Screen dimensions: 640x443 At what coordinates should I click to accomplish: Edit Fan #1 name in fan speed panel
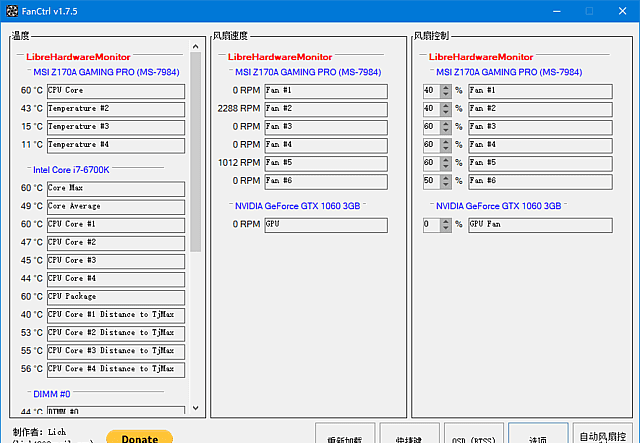(326, 91)
